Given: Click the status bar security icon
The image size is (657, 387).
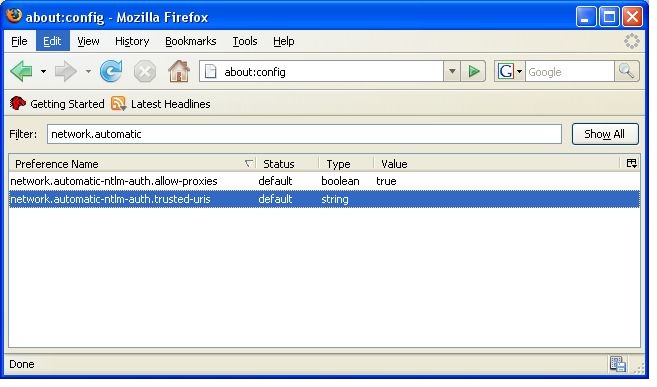Looking at the screenshot, I should [x=618, y=364].
